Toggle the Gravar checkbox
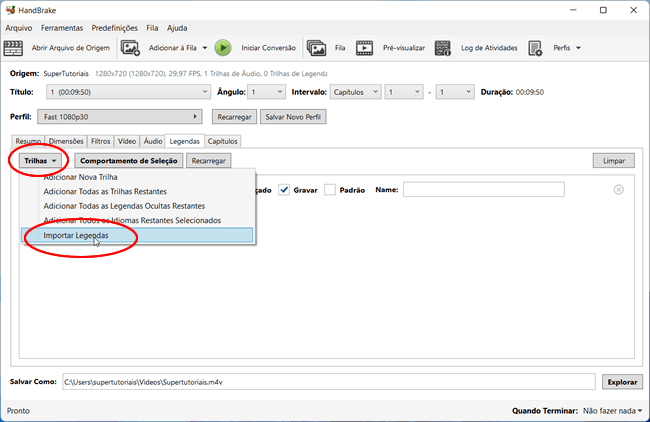Viewport: 650px width, 422px height. tap(284, 189)
